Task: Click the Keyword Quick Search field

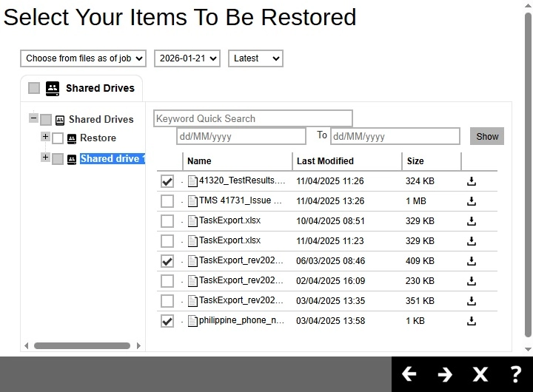Action: (253, 118)
